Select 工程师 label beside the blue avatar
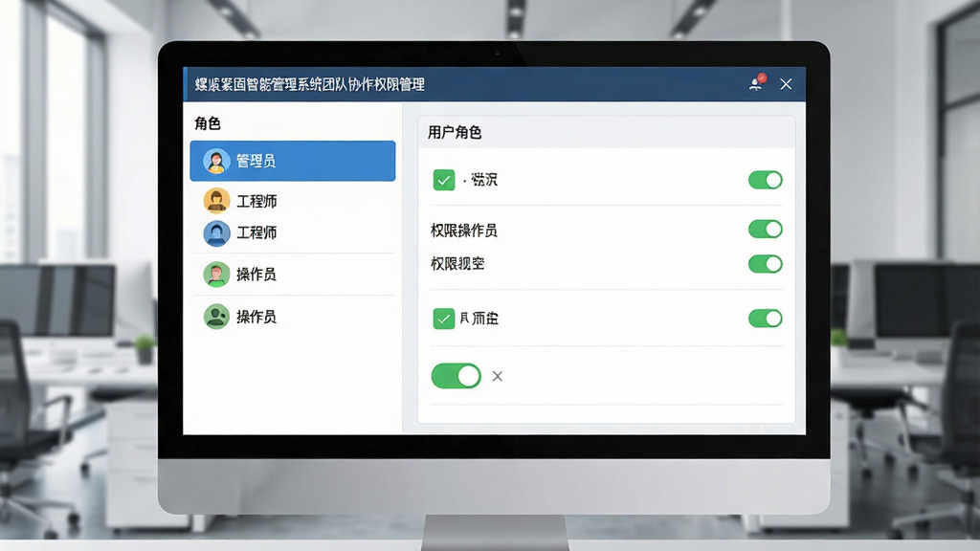This screenshot has width=980, height=551. pyautogui.click(x=256, y=232)
